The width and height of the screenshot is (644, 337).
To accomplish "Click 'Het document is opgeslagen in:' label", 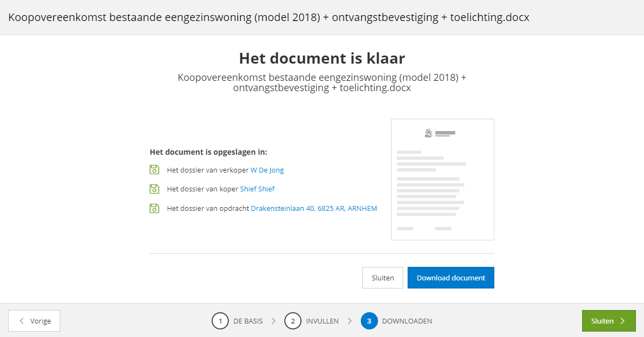I will pos(208,152).
